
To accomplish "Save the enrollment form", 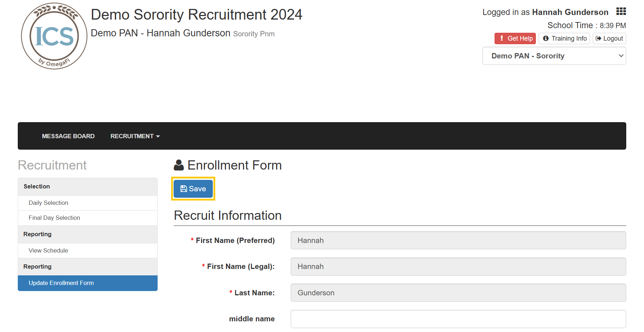I will click(193, 189).
